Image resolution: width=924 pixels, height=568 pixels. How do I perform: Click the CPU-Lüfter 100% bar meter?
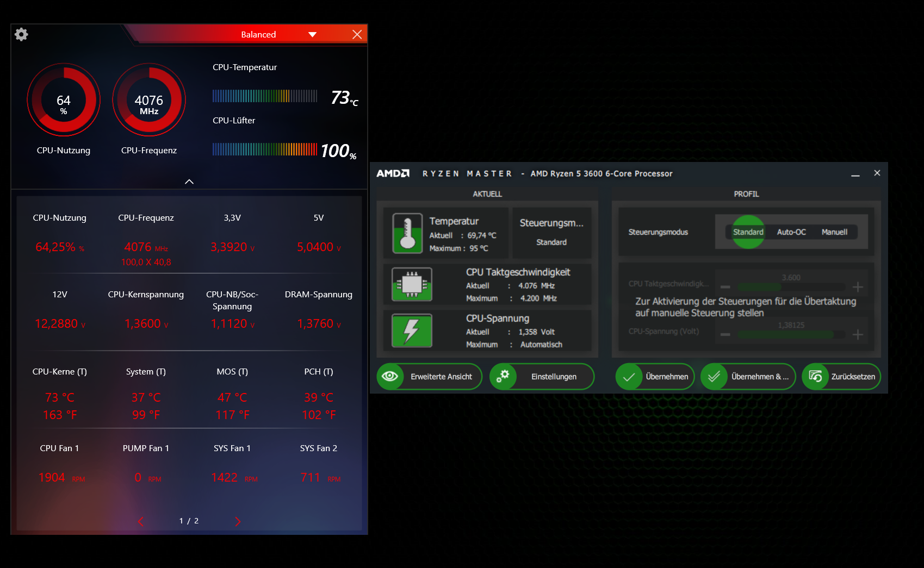(265, 149)
